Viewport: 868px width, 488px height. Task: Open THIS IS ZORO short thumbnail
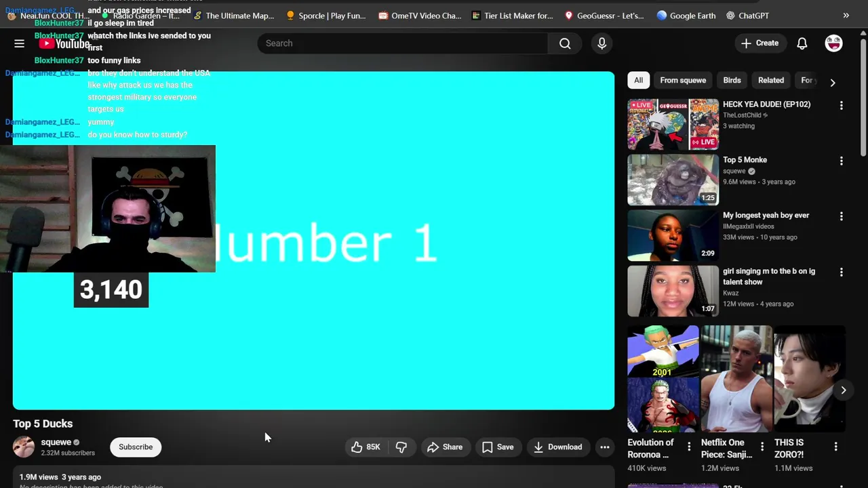point(810,378)
